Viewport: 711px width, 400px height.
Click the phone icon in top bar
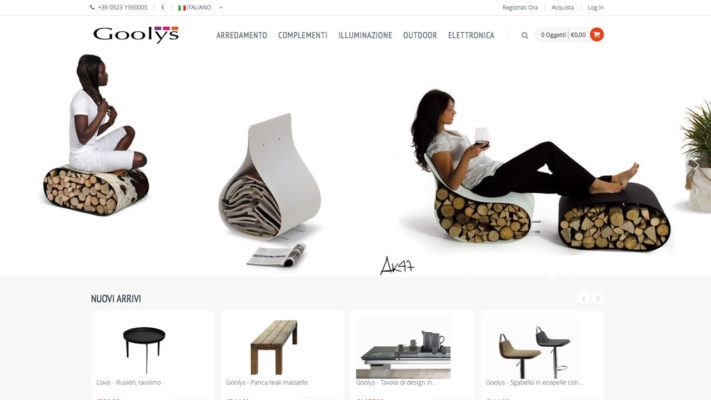pyautogui.click(x=92, y=7)
